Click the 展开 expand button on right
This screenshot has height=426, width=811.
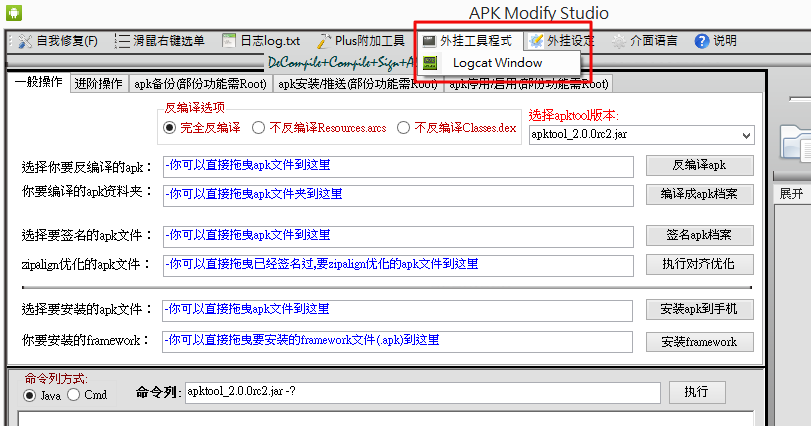(x=792, y=194)
